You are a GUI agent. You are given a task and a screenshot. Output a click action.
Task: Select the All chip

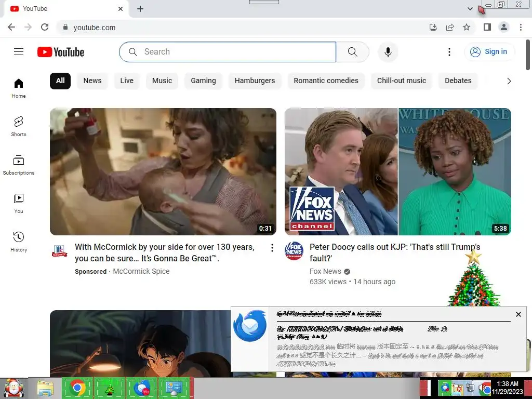pyautogui.click(x=60, y=81)
